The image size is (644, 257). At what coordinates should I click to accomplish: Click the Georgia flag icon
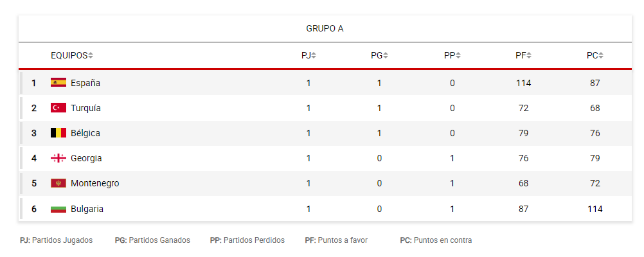point(58,158)
